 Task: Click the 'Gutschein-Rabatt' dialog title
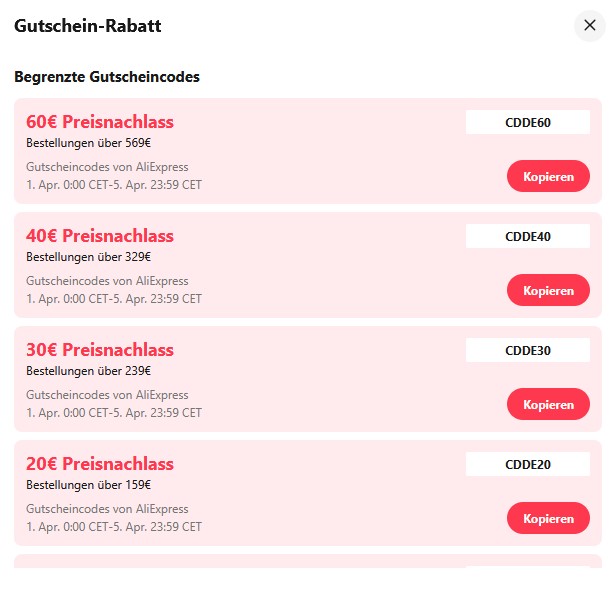88,27
